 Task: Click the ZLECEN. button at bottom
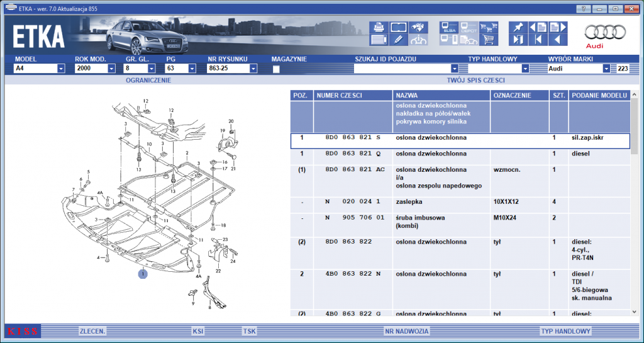pos(92,331)
